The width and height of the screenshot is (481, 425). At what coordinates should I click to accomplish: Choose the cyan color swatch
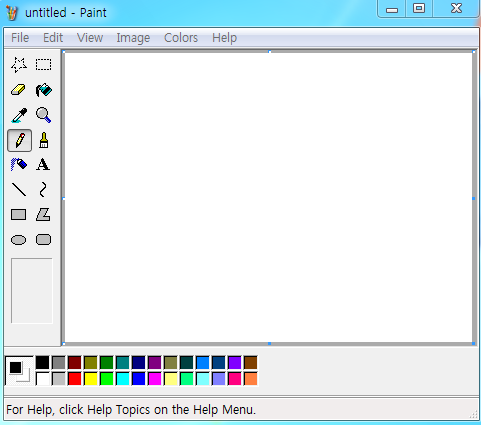click(x=123, y=379)
